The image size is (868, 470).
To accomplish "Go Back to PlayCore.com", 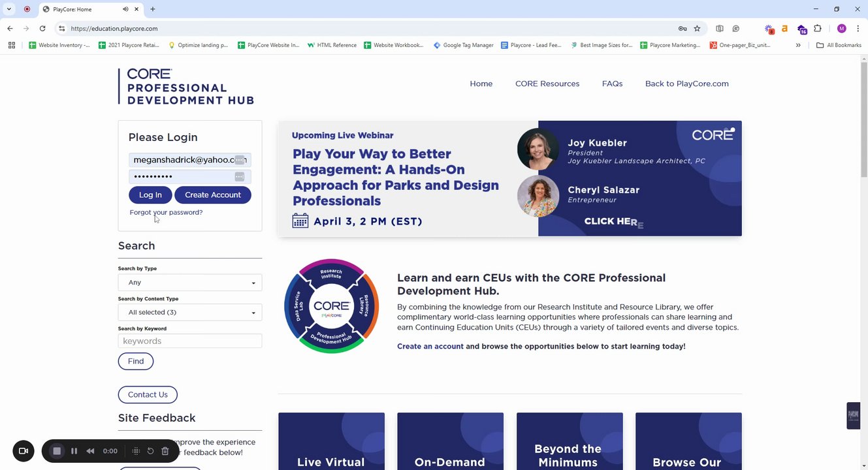I will 687,84.
